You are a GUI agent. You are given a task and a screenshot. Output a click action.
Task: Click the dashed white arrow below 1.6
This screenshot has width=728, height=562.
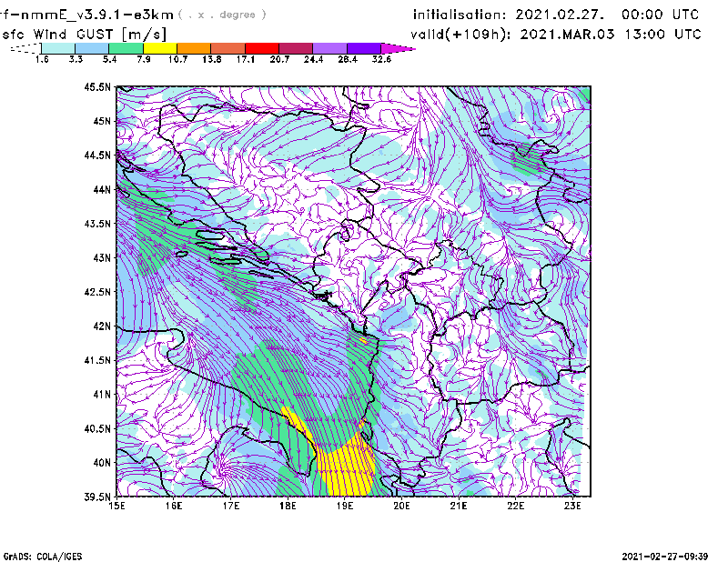25,48
